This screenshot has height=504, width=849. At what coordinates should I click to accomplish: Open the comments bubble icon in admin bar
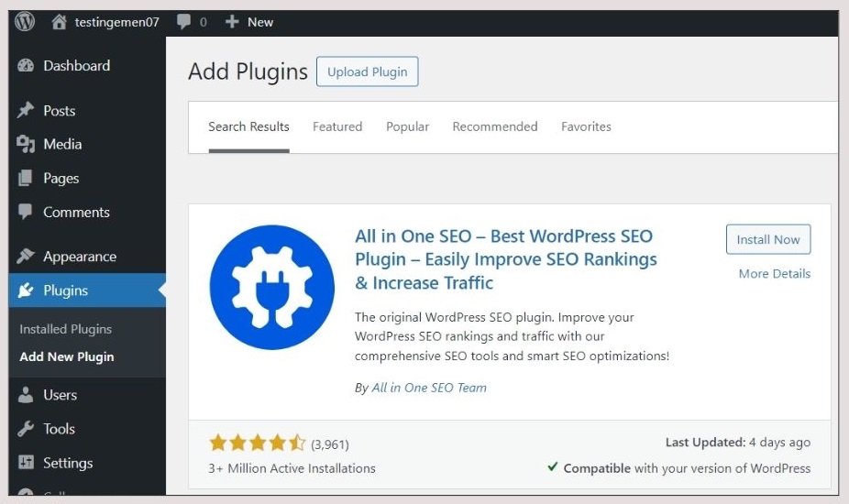pos(183,22)
